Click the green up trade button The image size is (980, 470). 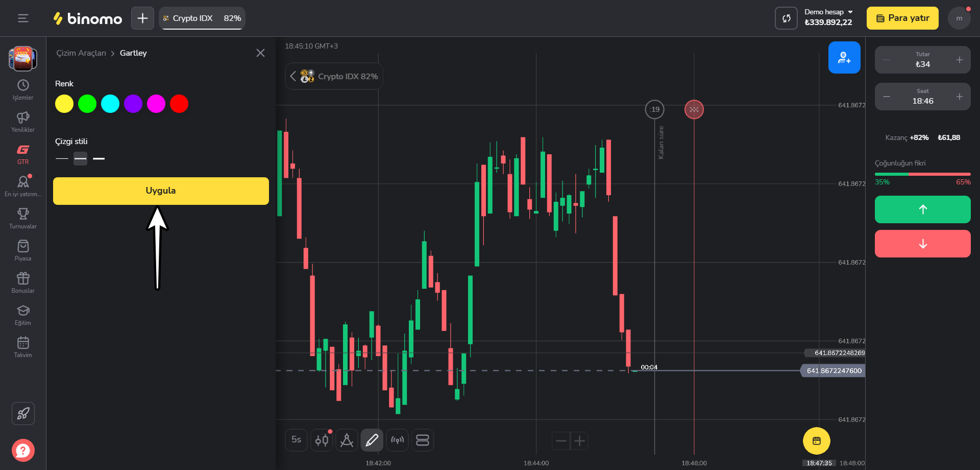(923, 209)
